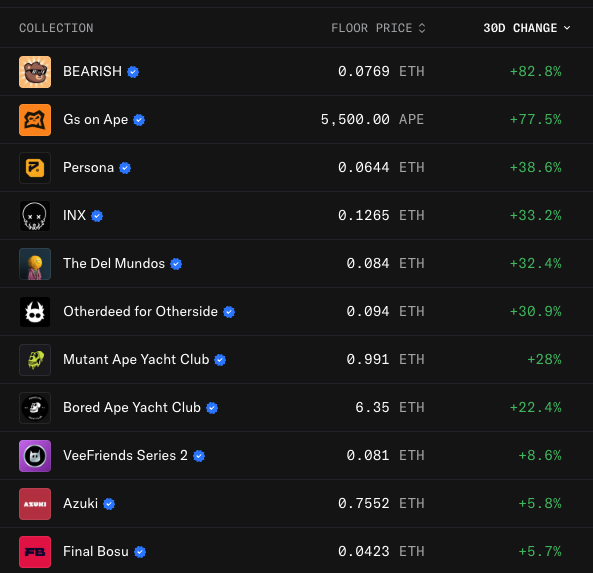Click the 0.0644 ETH floor price

[381, 168]
